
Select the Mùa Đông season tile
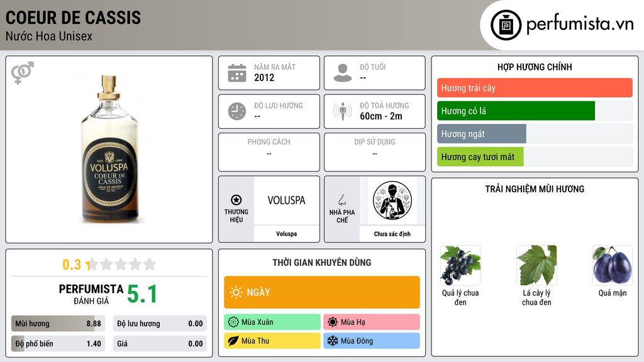pyautogui.click(x=372, y=341)
